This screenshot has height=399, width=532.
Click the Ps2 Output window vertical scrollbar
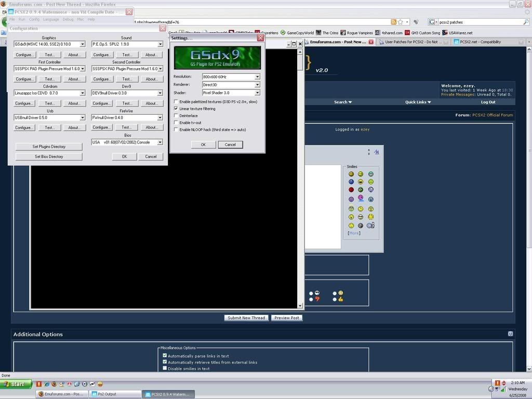click(x=300, y=179)
